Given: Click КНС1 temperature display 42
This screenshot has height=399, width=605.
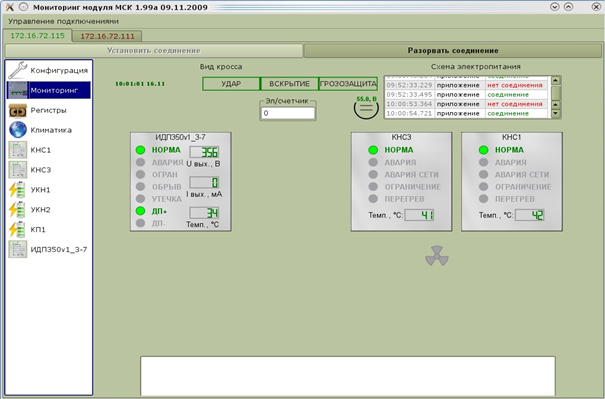Looking at the screenshot, I should coord(530,215).
